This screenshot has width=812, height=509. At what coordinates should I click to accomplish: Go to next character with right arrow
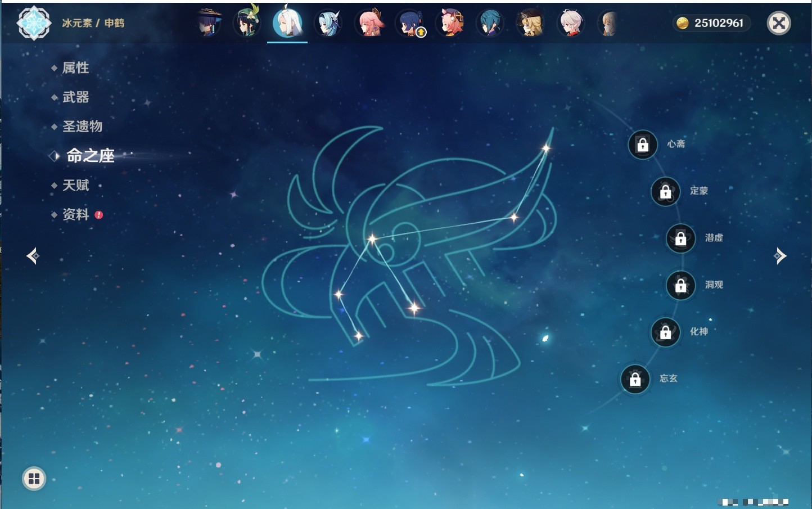pos(780,256)
